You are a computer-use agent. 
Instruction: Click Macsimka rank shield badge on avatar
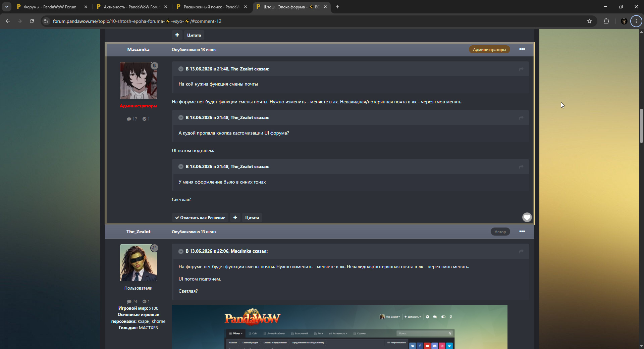coord(154,66)
